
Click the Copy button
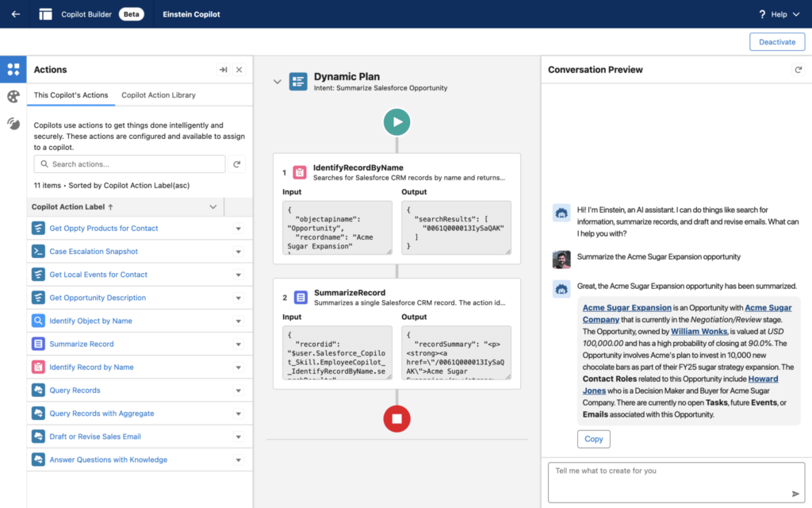coord(593,439)
